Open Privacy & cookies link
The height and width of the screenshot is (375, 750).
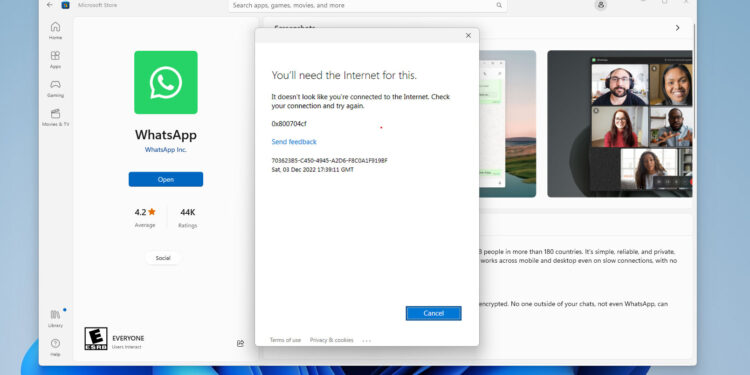tap(331, 340)
